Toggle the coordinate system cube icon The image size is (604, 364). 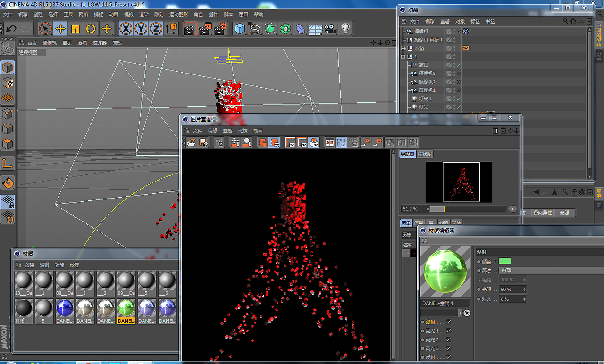172,29
